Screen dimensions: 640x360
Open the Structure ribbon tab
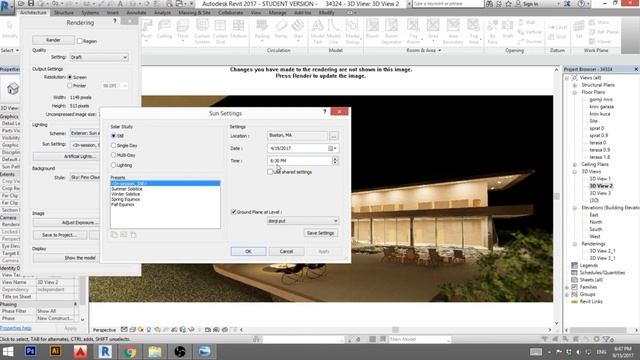[64, 13]
